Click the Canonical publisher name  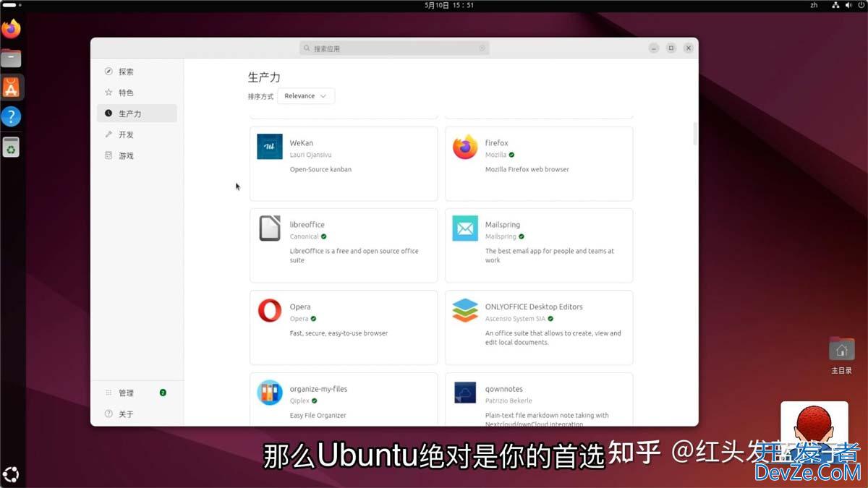click(x=305, y=236)
